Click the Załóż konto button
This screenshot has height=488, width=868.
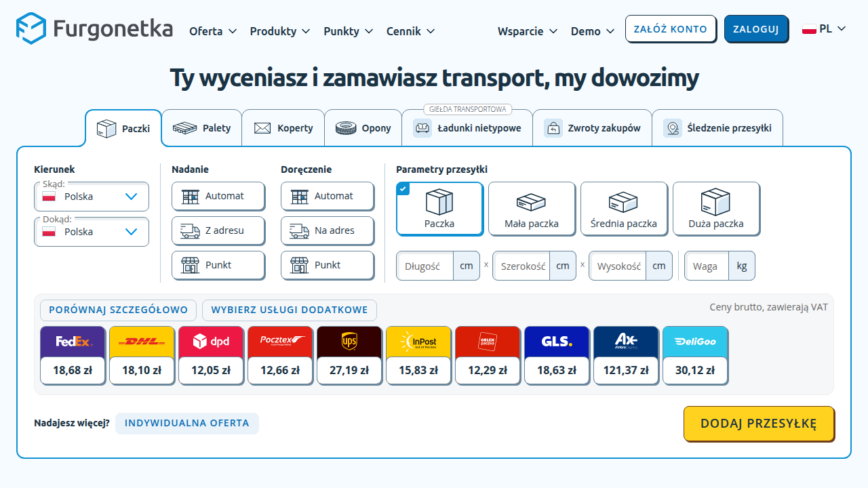point(671,29)
